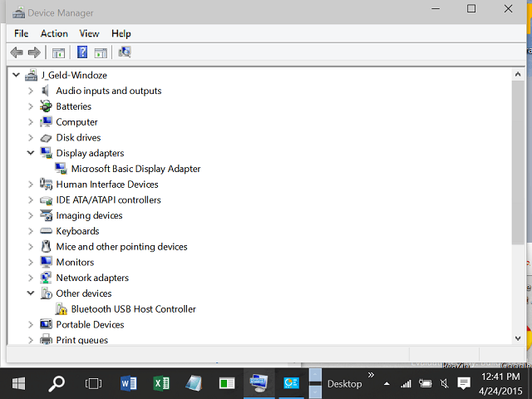The image size is (532, 399).
Task: Open taskbar Search magnifier
Action: (x=56, y=384)
